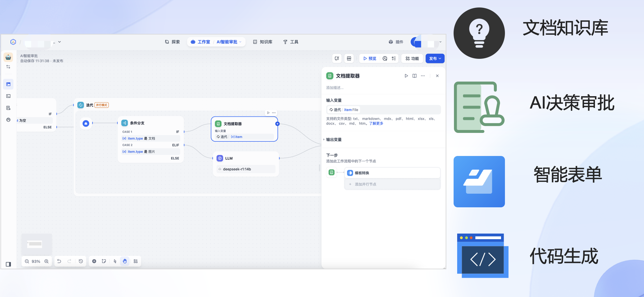Toggle the sidebar collapse icon at bottom-left
The image size is (644, 297).
coord(8,264)
